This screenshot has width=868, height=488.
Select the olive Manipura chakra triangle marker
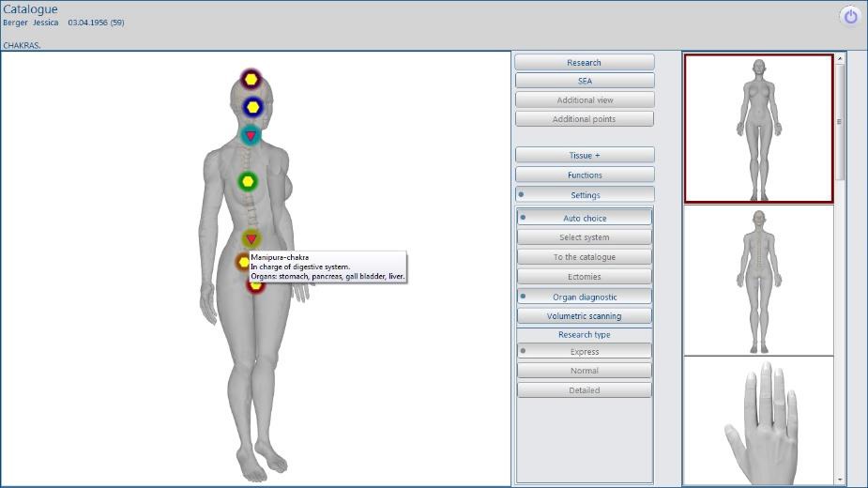pyautogui.click(x=251, y=238)
